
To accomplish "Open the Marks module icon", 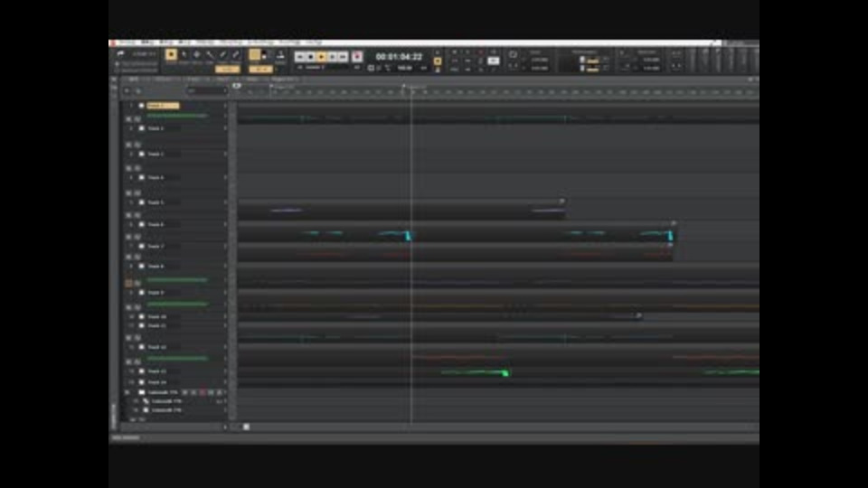I will [280, 54].
